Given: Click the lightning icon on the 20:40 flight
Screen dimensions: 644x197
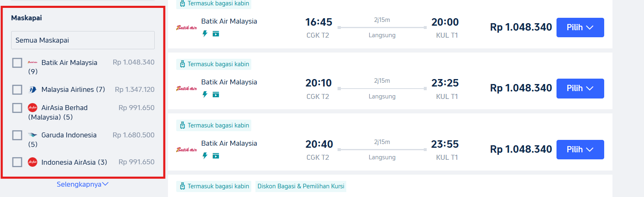Looking at the screenshot, I should pos(204,156).
